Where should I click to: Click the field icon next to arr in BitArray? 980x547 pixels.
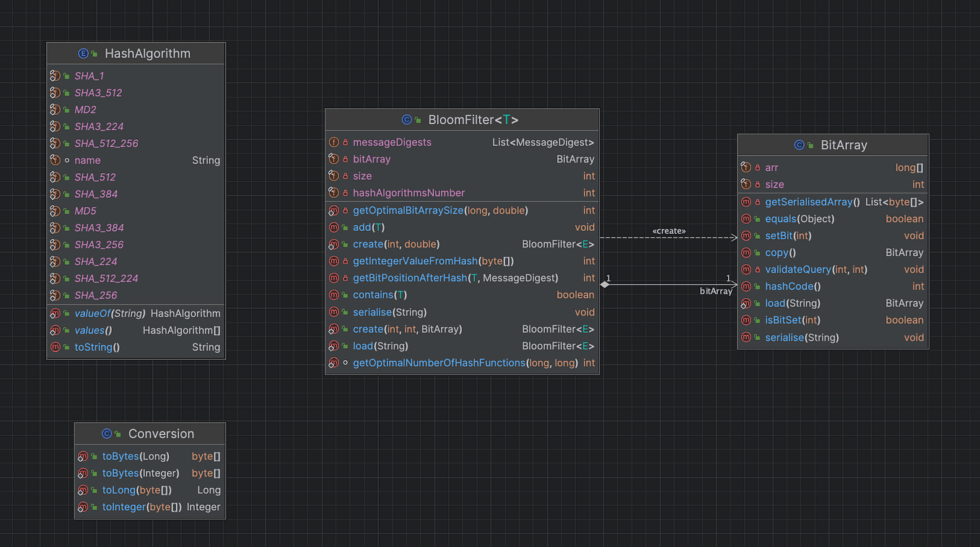(745, 167)
